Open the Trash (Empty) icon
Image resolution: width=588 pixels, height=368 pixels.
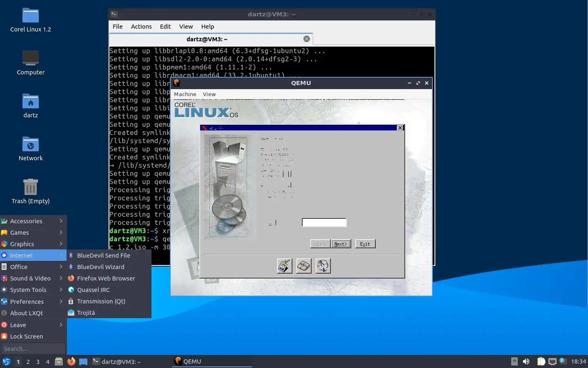[31, 192]
